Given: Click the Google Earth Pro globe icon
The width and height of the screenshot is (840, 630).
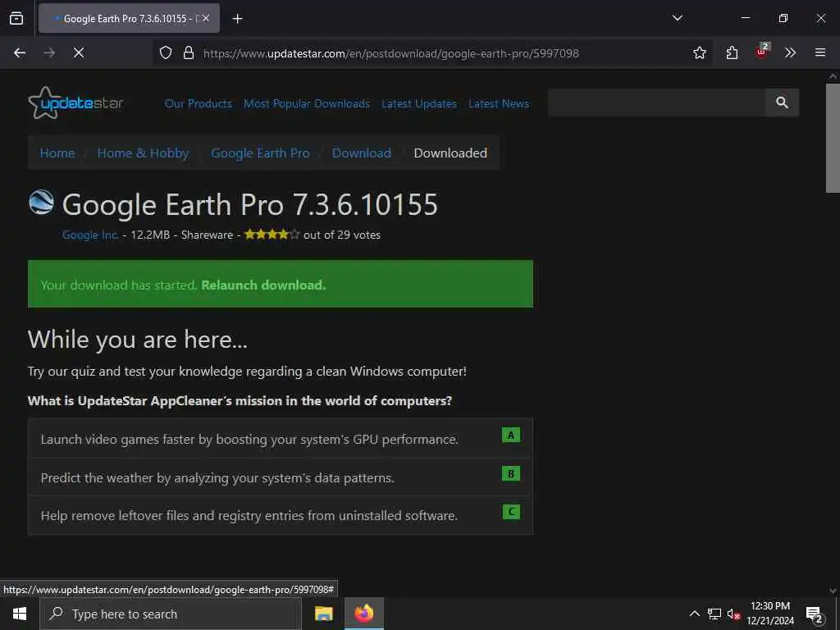Looking at the screenshot, I should (41, 203).
